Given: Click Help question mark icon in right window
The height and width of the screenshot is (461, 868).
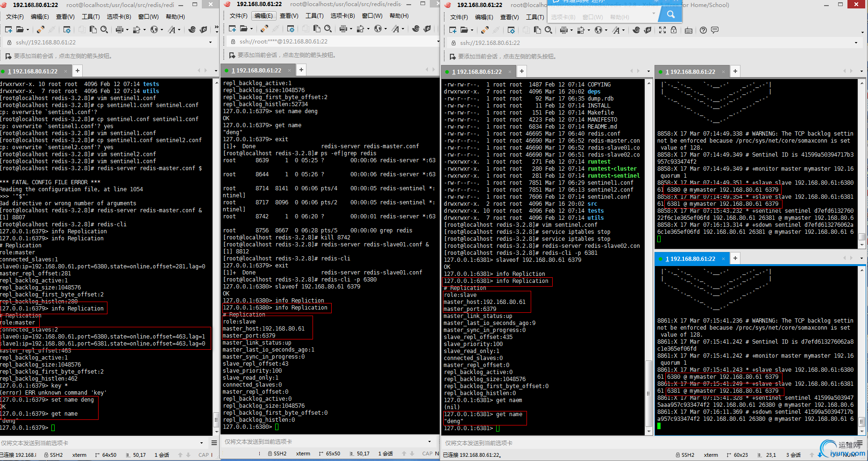Looking at the screenshot, I should coord(703,30).
